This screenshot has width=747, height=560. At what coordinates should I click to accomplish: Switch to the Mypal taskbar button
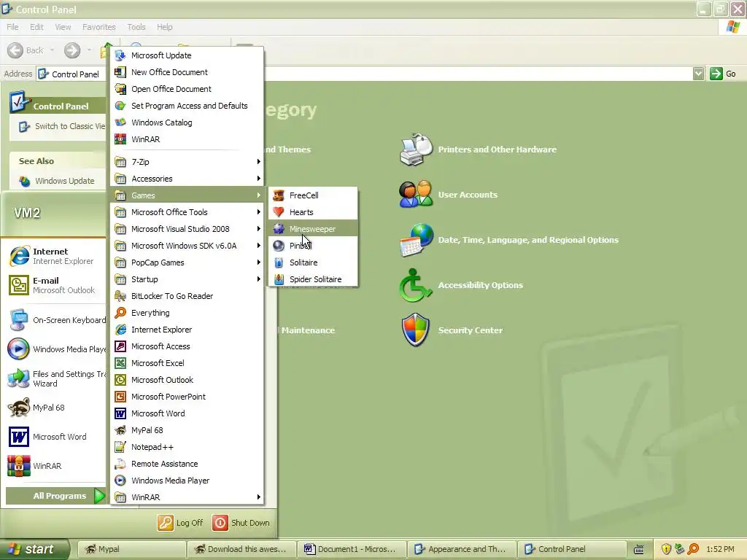click(131, 549)
